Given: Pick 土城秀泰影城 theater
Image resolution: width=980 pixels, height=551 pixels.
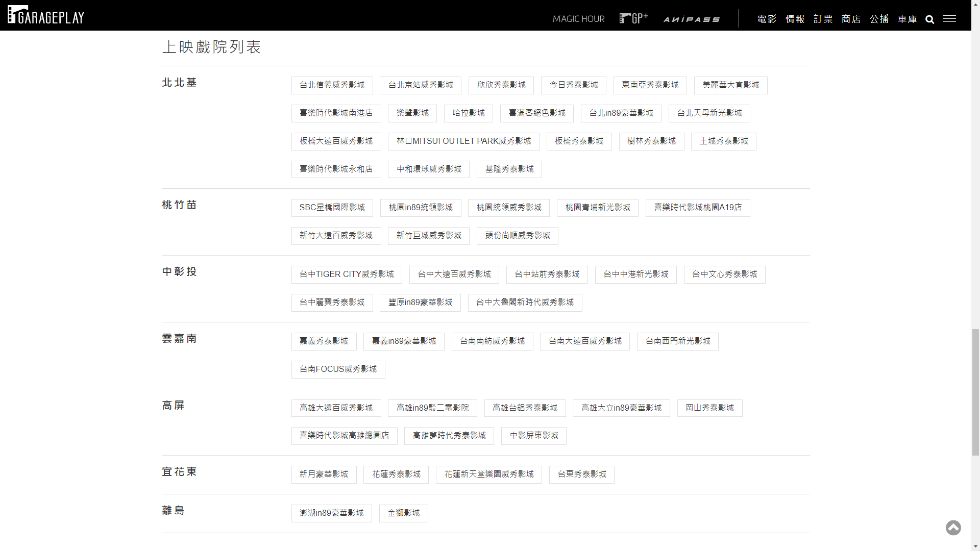Looking at the screenshot, I should tap(724, 141).
